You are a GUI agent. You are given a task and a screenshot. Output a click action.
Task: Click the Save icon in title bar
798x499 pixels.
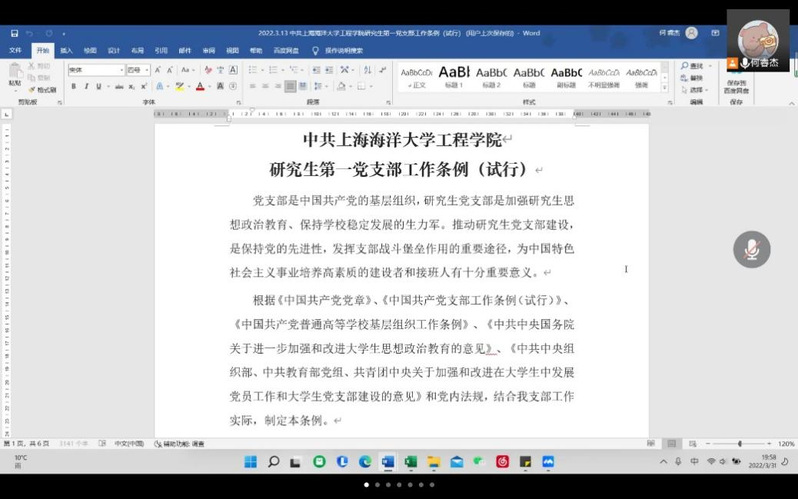point(14,33)
